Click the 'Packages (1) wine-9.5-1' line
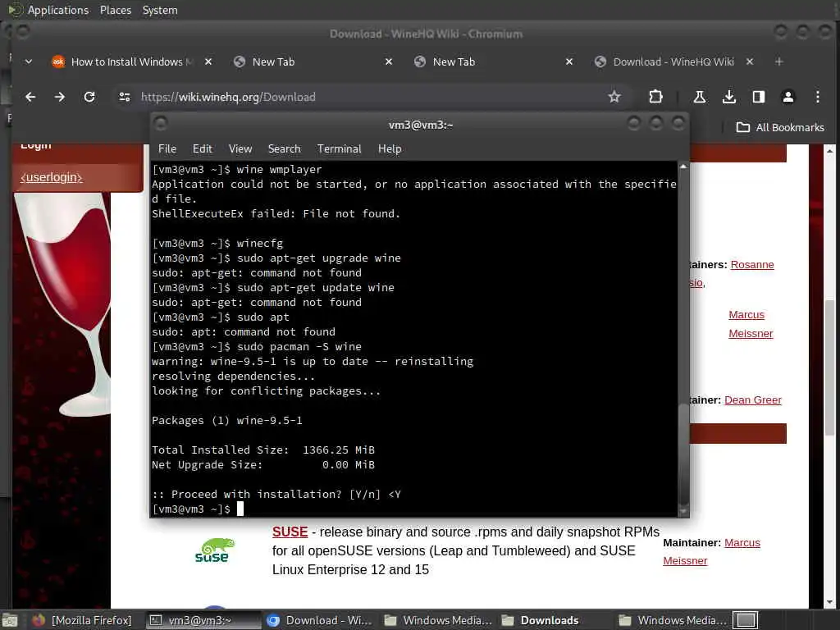The width and height of the screenshot is (840, 630). tap(227, 421)
